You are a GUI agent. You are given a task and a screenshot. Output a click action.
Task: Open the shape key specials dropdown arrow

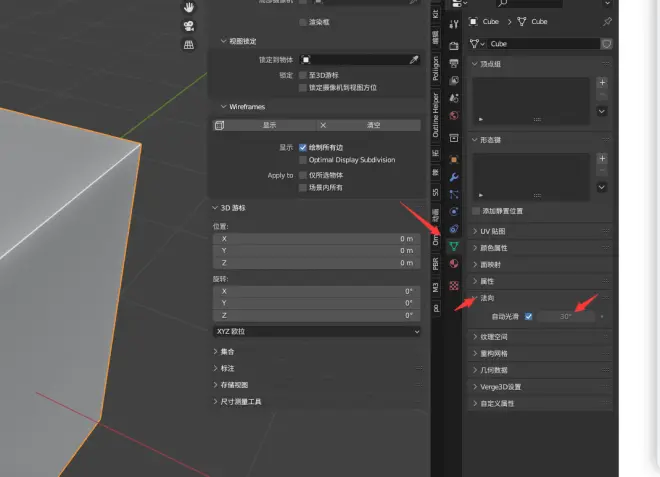(602, 187)
